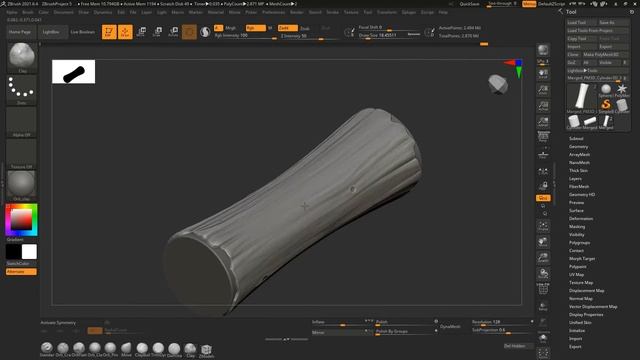Viewport: 640px width, 360px height.
Task: Click the Save As button
Action: click(x=613, y=22)
